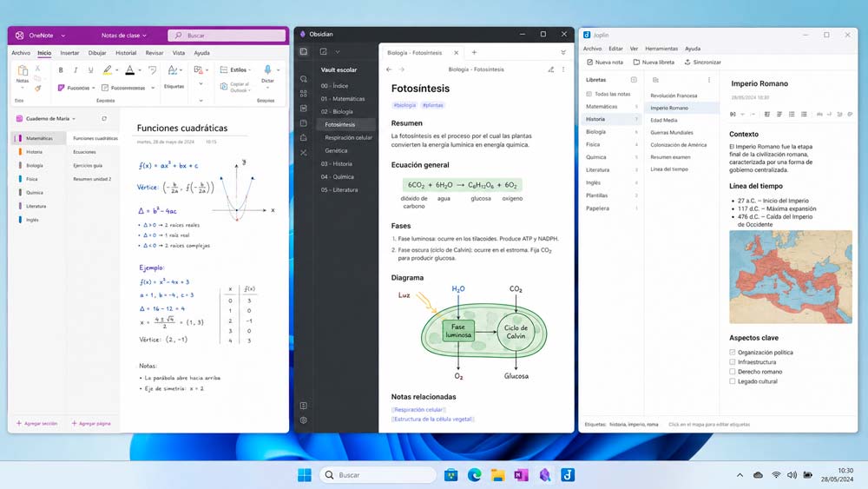
Task: Click the Windows Start button
Action: pyautogui.click(x=305, y=475)
